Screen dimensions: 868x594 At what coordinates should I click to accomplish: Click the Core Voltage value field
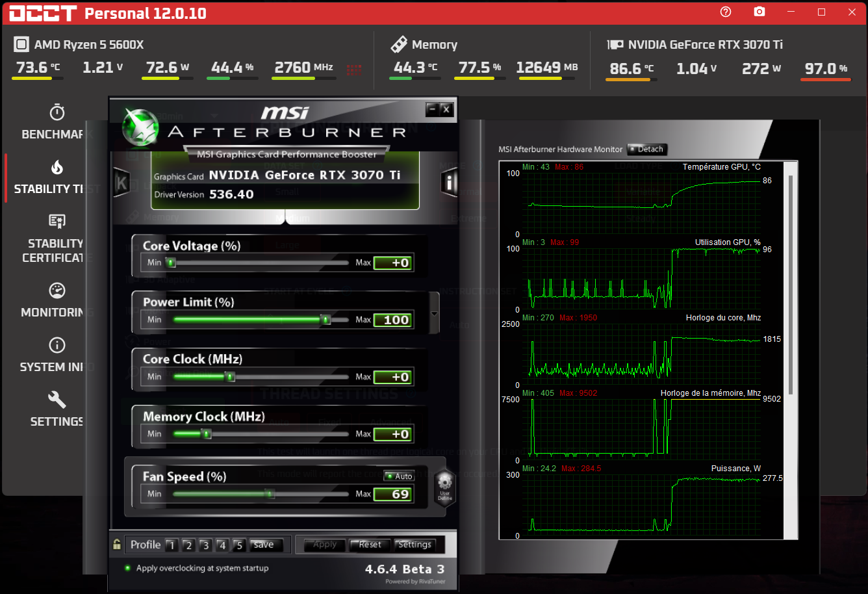point(393,263)
